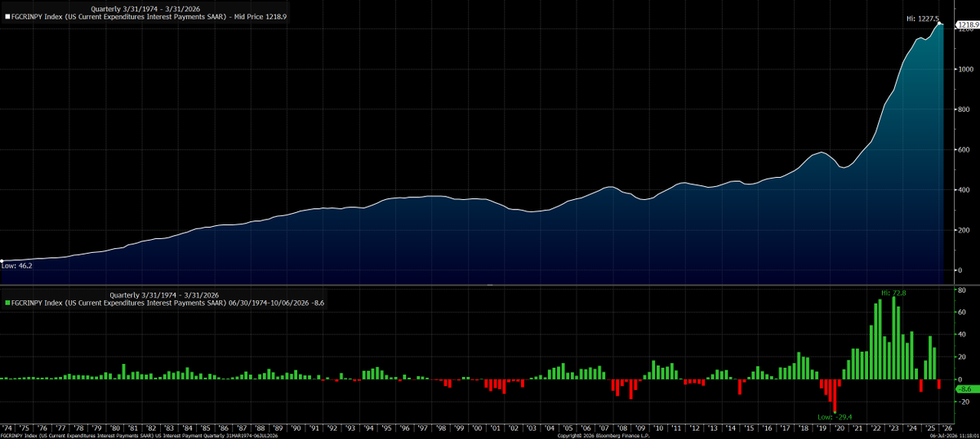Click the '26 year label on time axis
Viewport: 980px width, 439px height.
click(x=948, y=428)
